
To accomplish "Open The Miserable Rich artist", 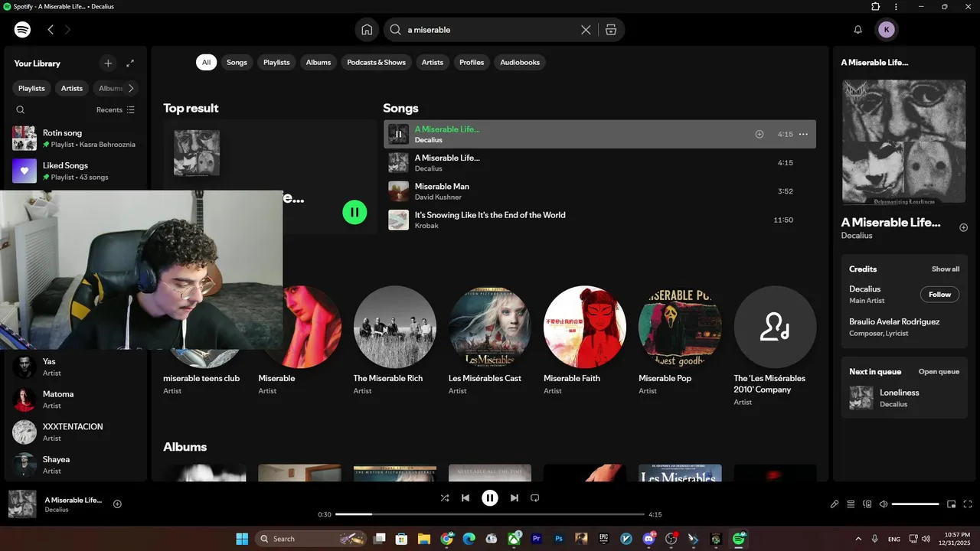I will click(395, 341).
